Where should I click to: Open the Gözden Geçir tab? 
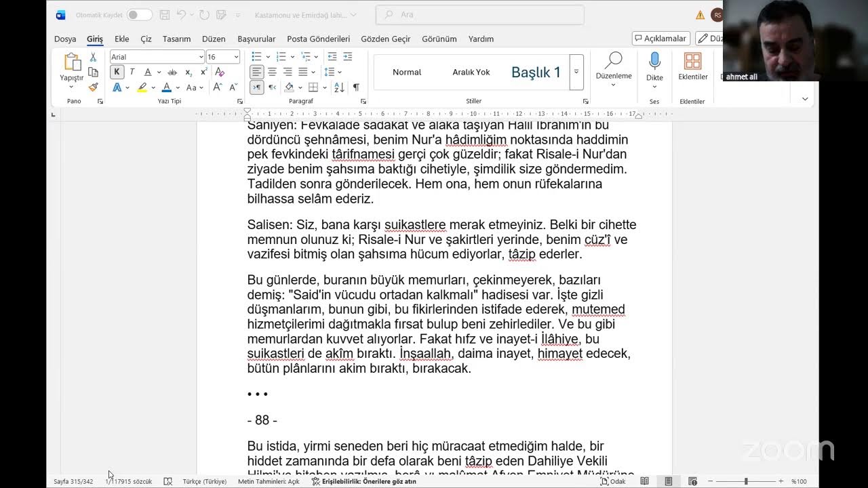[386, 39]
